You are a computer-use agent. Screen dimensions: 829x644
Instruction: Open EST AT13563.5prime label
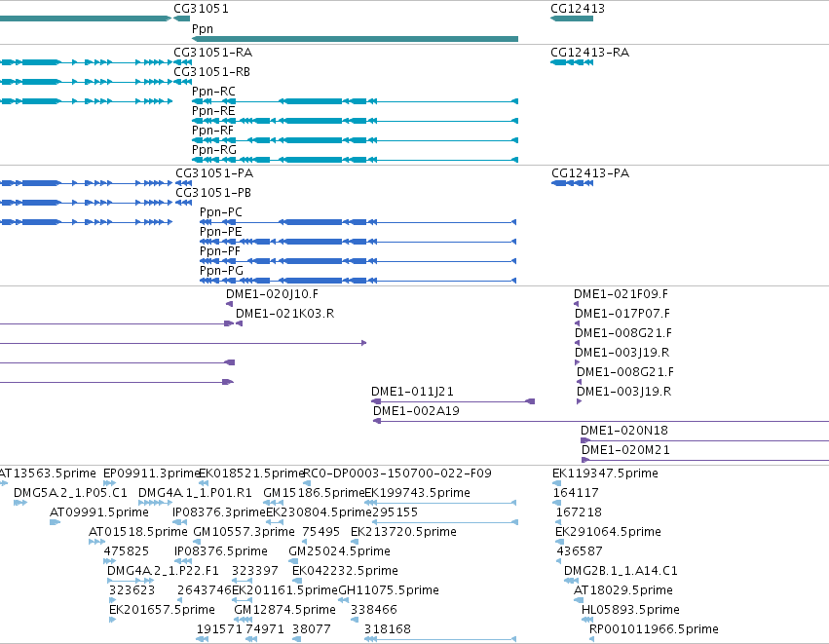pyautogui.click(x=48, y=474)
